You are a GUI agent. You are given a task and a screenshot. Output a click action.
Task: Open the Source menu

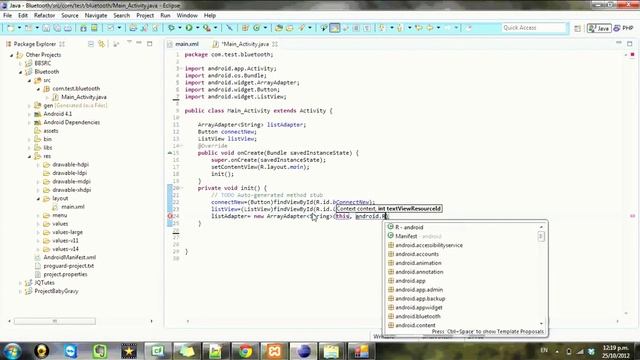click(70, 16)
